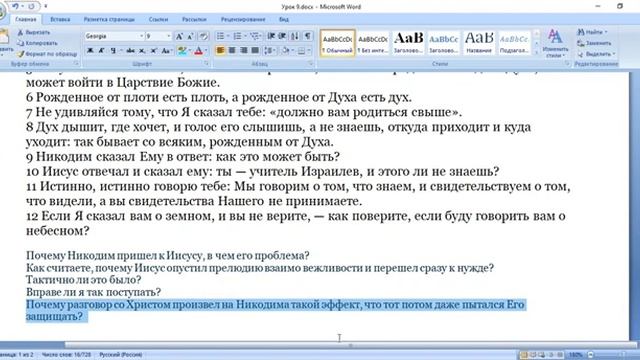Image resolution: width=640 pixels, height=360 pixels.
Task: Open the Рассылки ribbon tab
Action: 194,19
